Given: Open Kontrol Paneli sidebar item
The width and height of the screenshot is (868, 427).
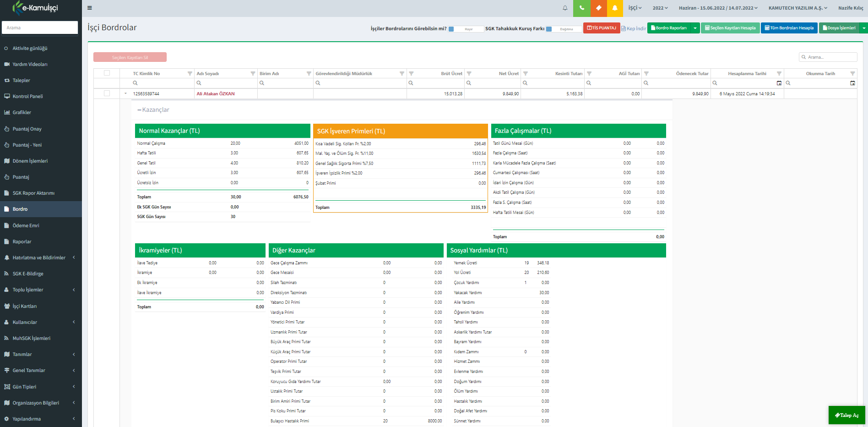Looking at the screenshot, I should click(27, 97).
